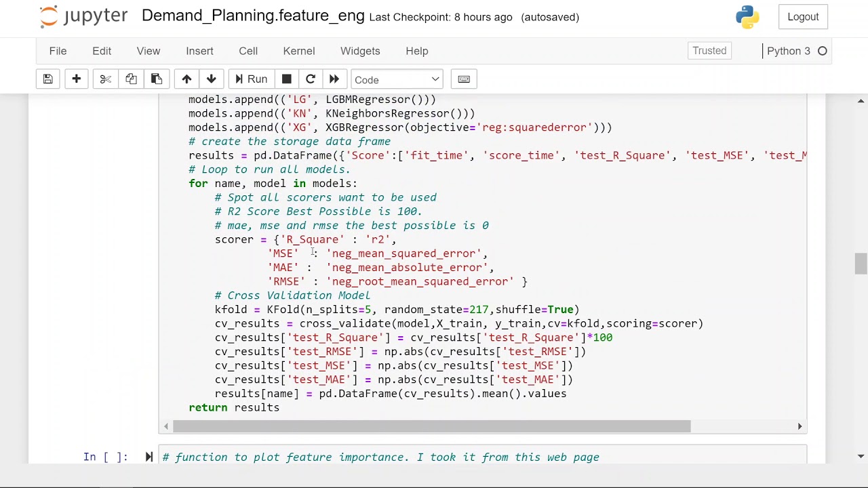The height and width of the screenshot is (488, 868).
Task: Interrupt the kernel stop icon
Action: click(x=287, y=79)
